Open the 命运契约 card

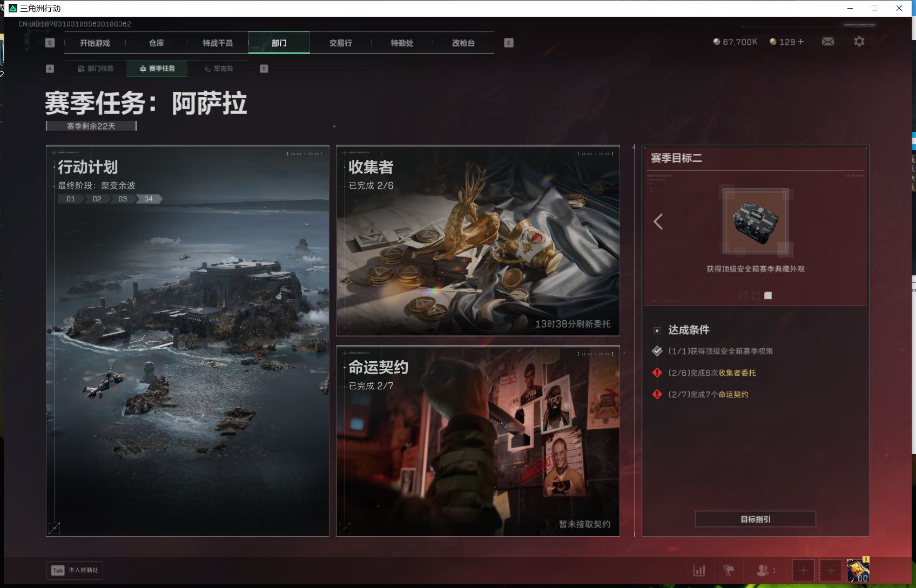coord(477,440)
